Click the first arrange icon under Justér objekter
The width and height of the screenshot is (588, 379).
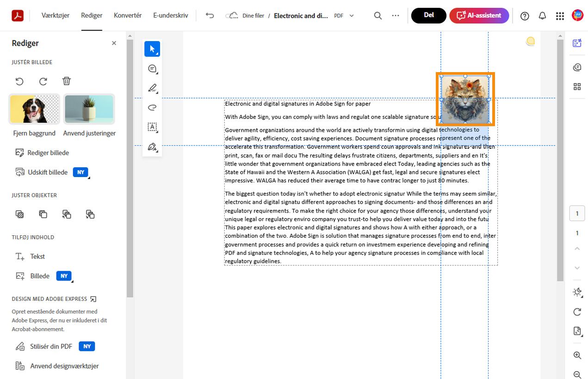point(19,214)
